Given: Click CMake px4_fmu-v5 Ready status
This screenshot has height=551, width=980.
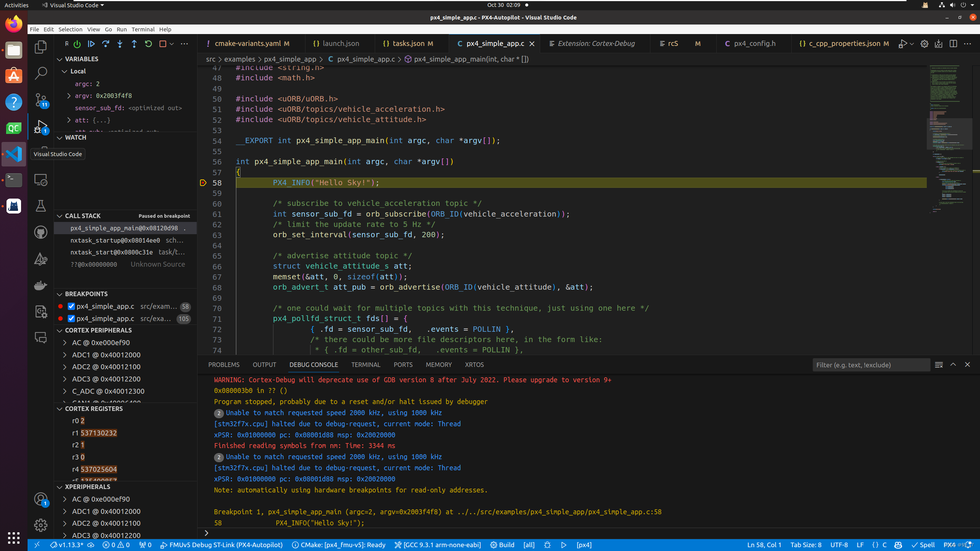Looking at the screenshot, I should tap(338, 545).
